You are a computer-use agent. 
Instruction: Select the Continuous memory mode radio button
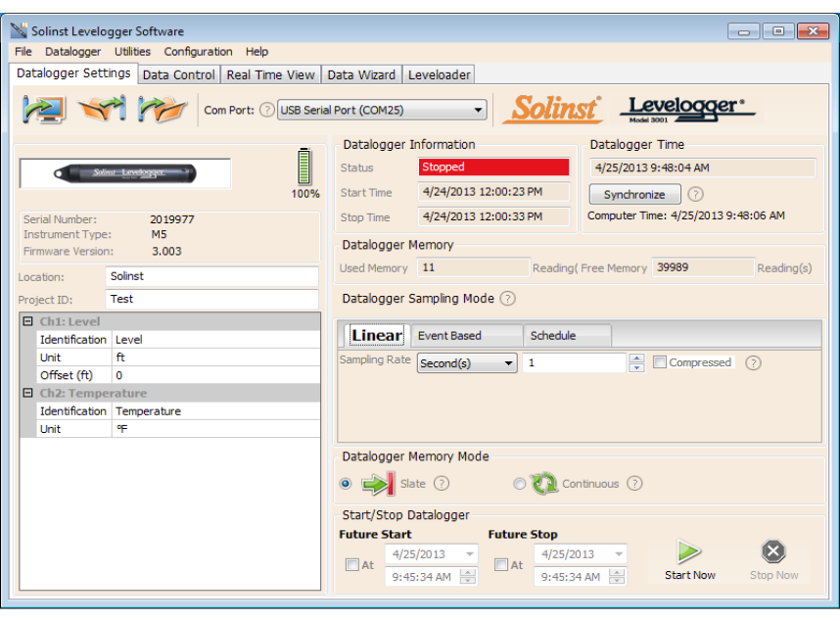(519, 484)
